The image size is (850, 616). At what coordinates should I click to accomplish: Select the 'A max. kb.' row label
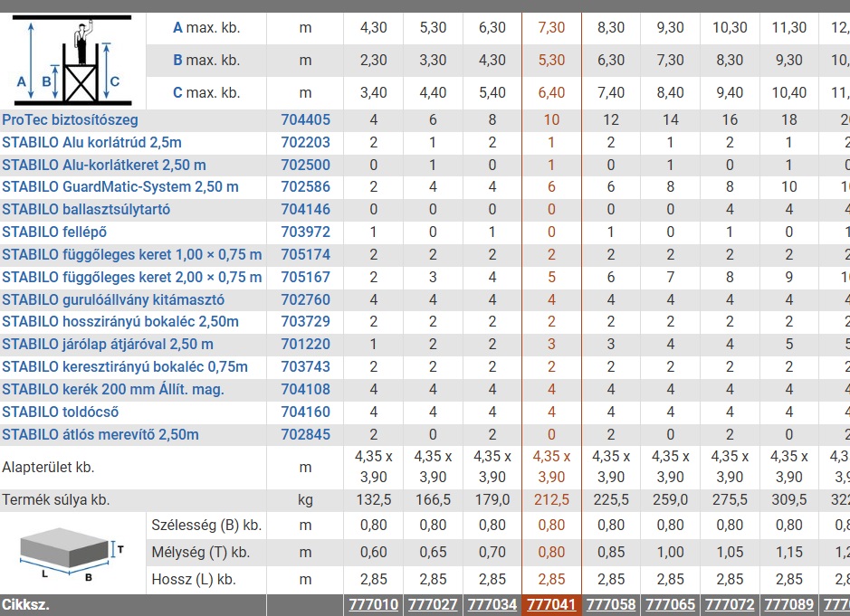[x=206, y=28]
